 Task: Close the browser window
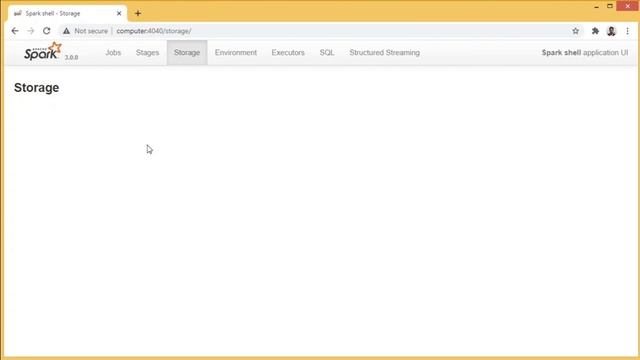(627, 6)
